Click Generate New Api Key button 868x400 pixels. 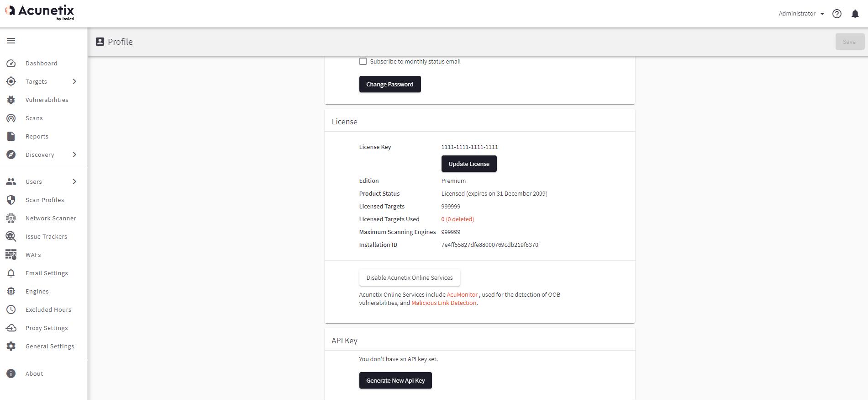click(395, 380)
